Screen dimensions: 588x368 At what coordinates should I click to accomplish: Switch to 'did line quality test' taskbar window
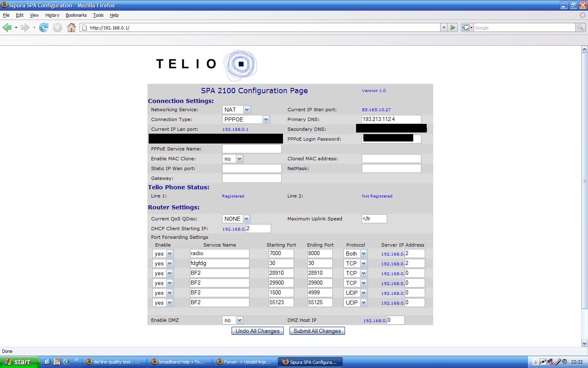click(114, 362)
